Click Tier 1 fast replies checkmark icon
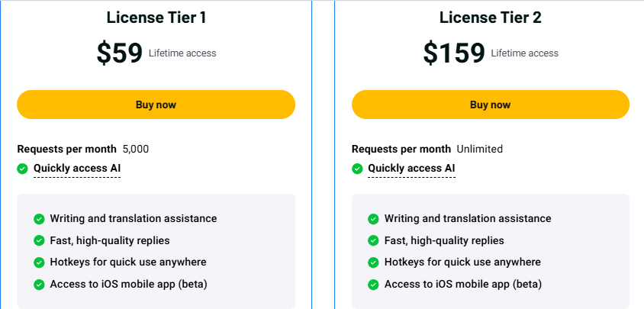644x309 pixels. point(39,240)
